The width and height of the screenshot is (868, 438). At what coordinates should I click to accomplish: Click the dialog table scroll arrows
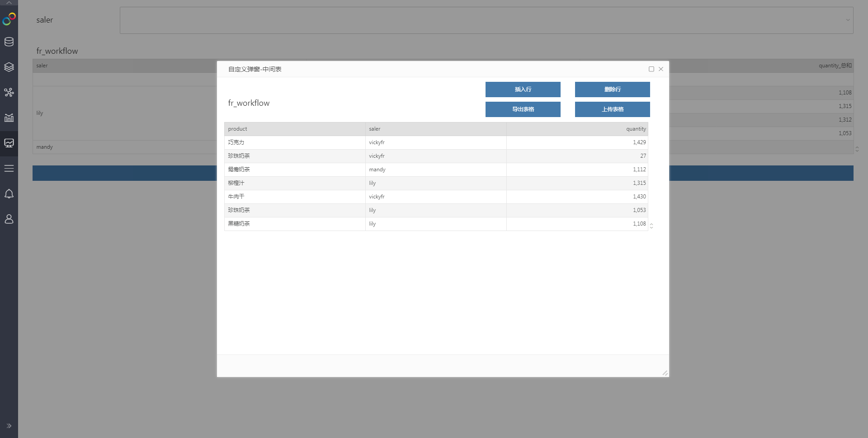651,226
